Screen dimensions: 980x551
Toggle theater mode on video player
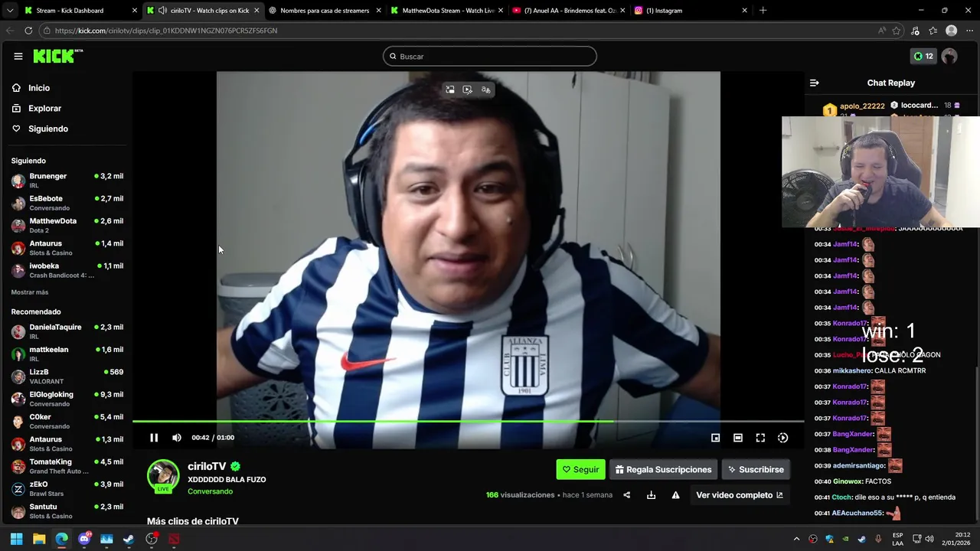pos(738,438)
